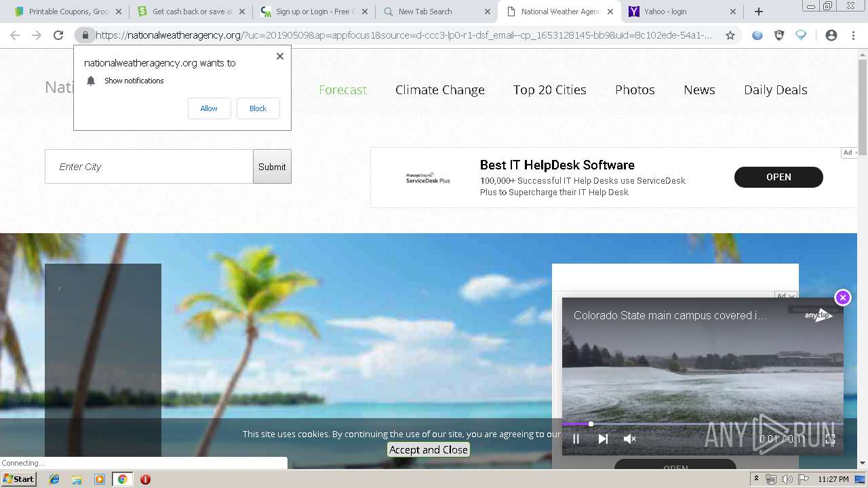Open the Climate Change page

[x=440, y=89]
